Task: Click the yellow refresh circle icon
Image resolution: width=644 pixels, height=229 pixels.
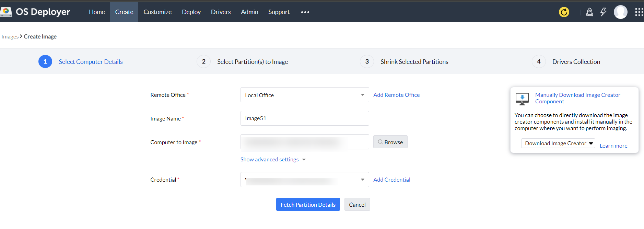Action: click(x=564, y=12)
